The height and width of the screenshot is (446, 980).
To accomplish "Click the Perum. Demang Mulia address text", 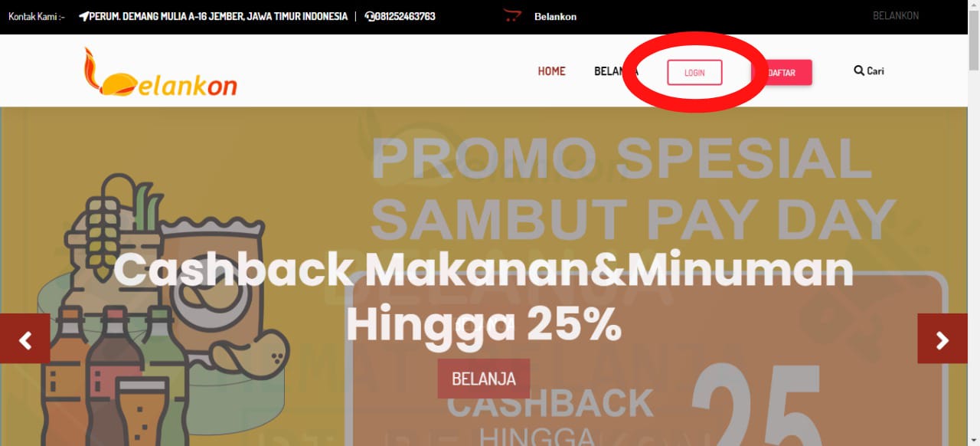I will (x=218, y=16).
